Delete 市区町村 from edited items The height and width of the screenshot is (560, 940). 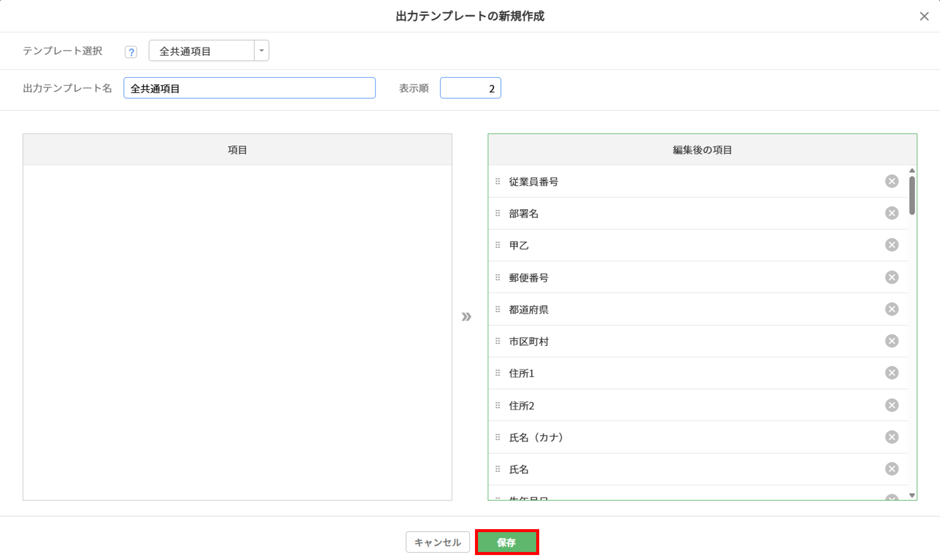[x=891, y=341]
